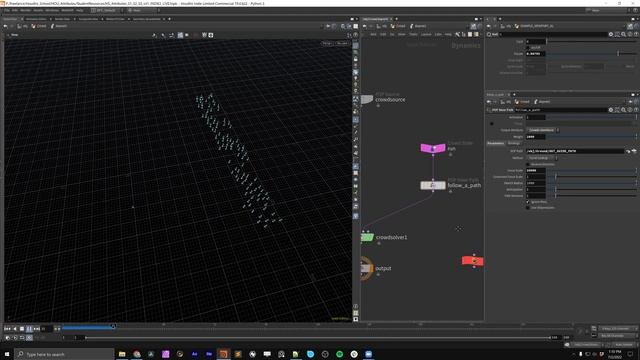Click the Windows Start button

click(x=7, y=354)
